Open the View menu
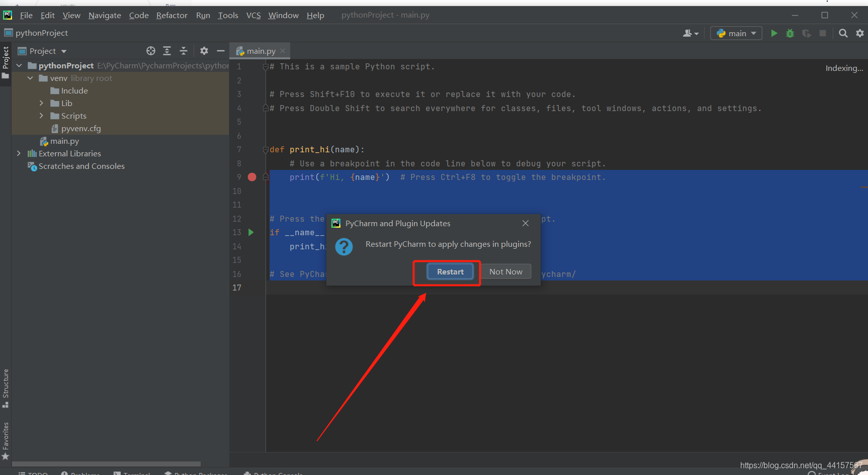This screenshot has height=475, width=868. (71, 15)
